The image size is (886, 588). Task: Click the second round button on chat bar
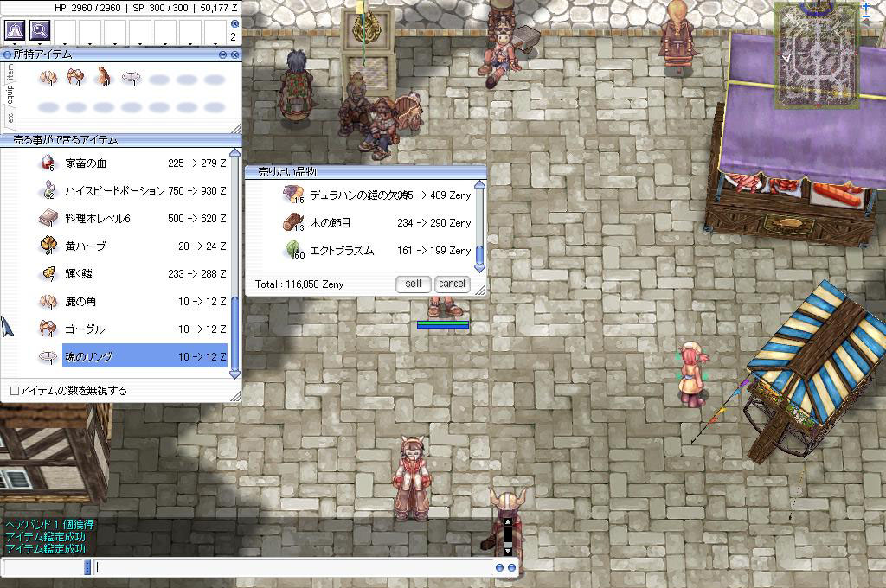tap(511, 567)
